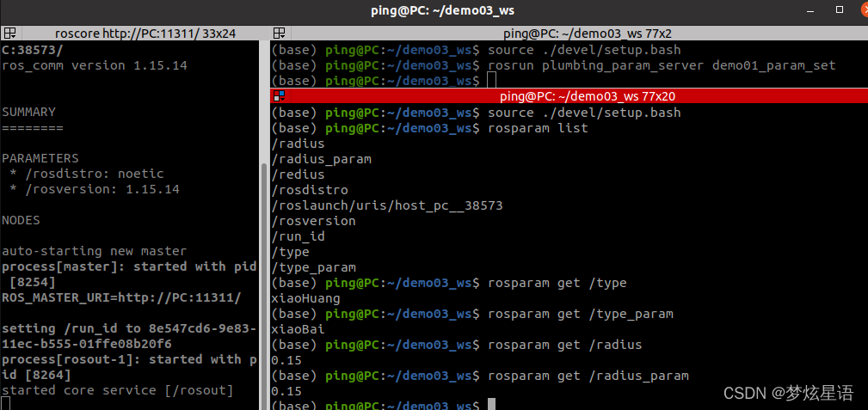Click 'rosrun plumbing_param_server demo01_param_set' command
The image size is (868, 410).
click(662, 66)
